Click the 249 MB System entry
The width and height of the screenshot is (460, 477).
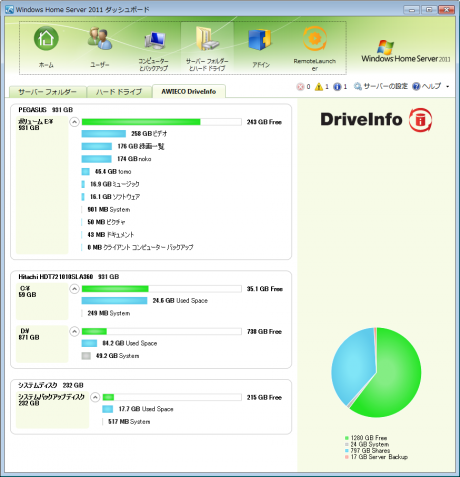[x=109, y=313]
